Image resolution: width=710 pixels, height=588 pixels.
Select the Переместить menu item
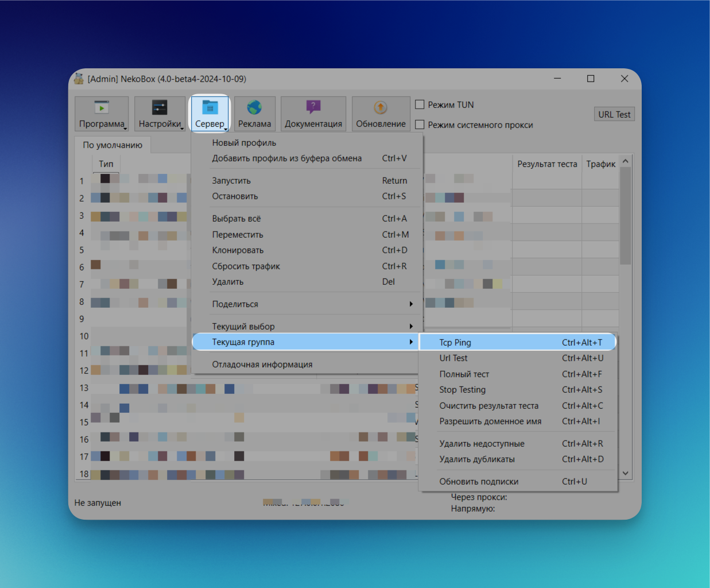307,234
